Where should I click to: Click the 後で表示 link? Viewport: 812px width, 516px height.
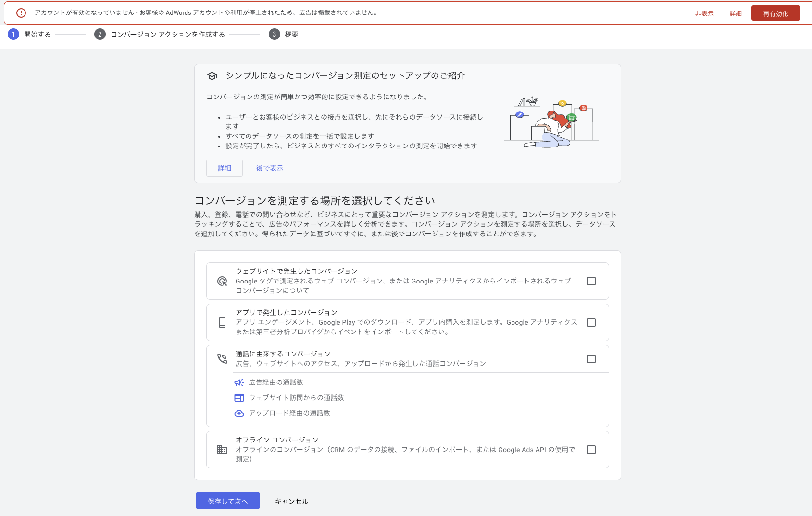click(270, 168)
